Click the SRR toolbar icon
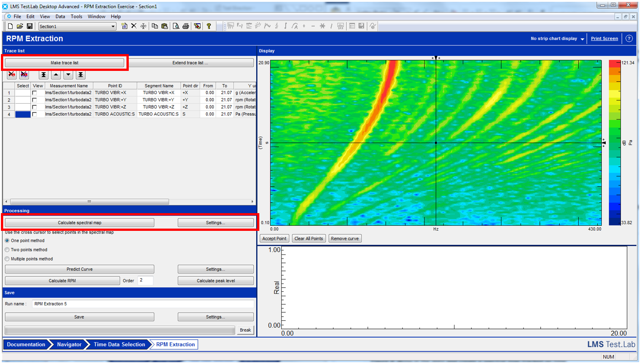Screen dimensions: 641x364 pos(341,26)
